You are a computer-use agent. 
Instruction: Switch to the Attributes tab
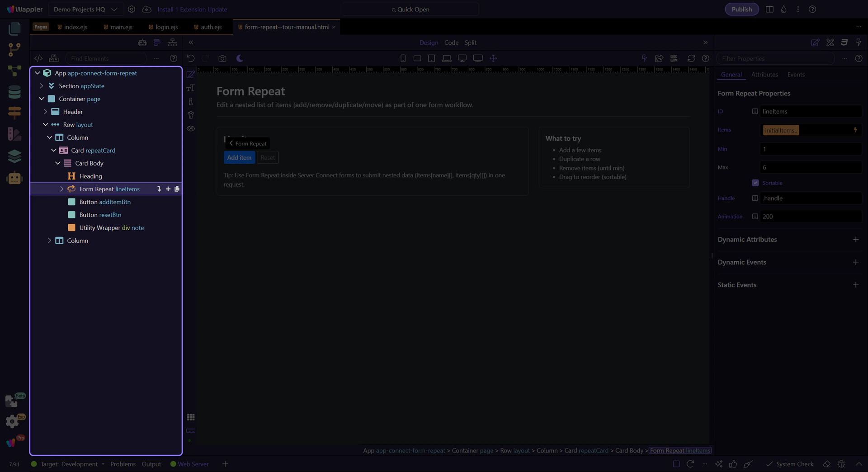pos(764,75)
